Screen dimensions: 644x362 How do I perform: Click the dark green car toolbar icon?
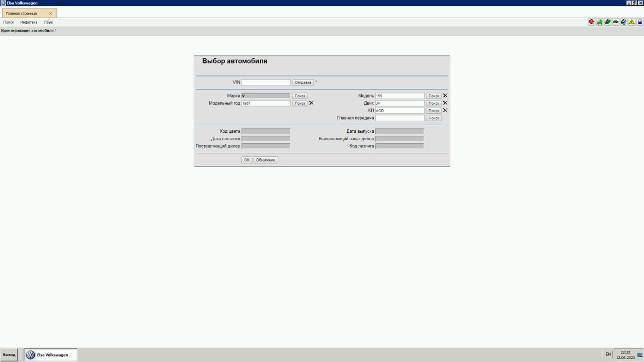(x=616, y=22)
